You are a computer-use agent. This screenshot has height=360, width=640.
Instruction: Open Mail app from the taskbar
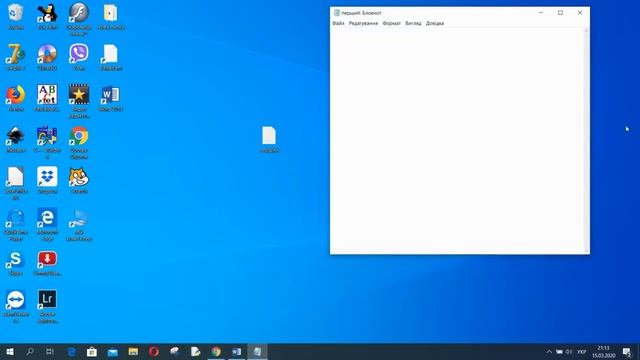pos(113,351)
